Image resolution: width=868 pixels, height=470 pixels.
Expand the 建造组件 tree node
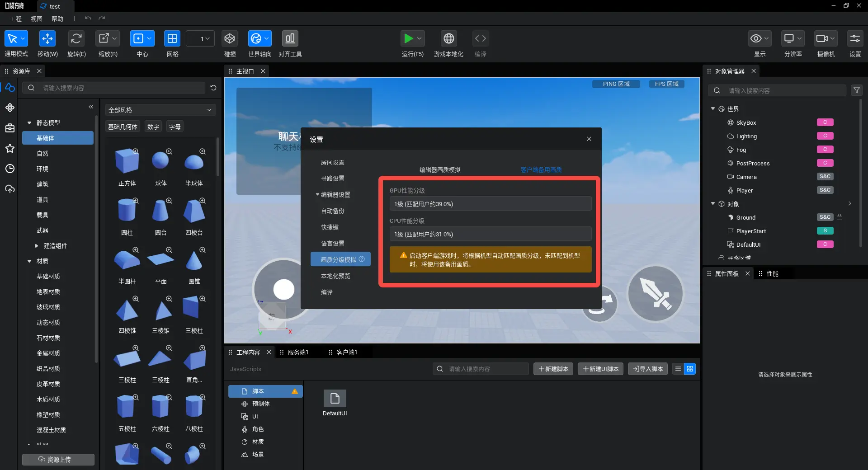click(37, 245)
